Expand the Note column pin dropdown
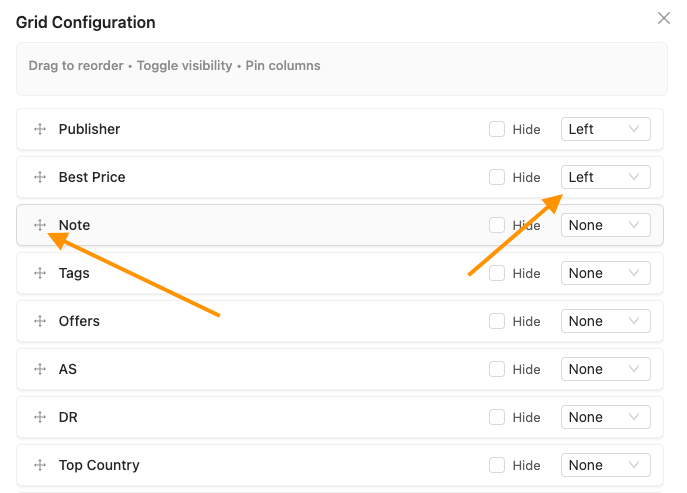The height and width of the screenshot is (493, 687). point(605,225)
